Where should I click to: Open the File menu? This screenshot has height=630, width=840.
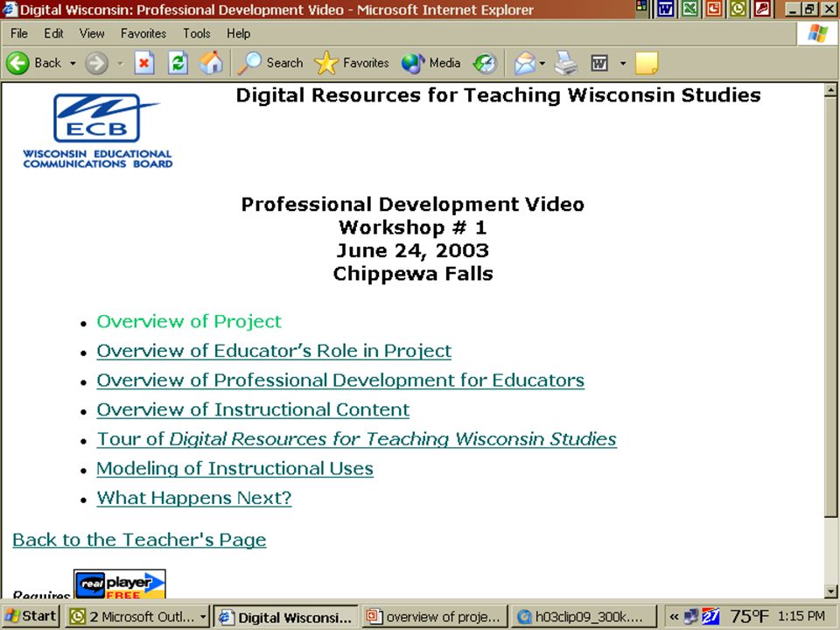click(x=18, y=34)
